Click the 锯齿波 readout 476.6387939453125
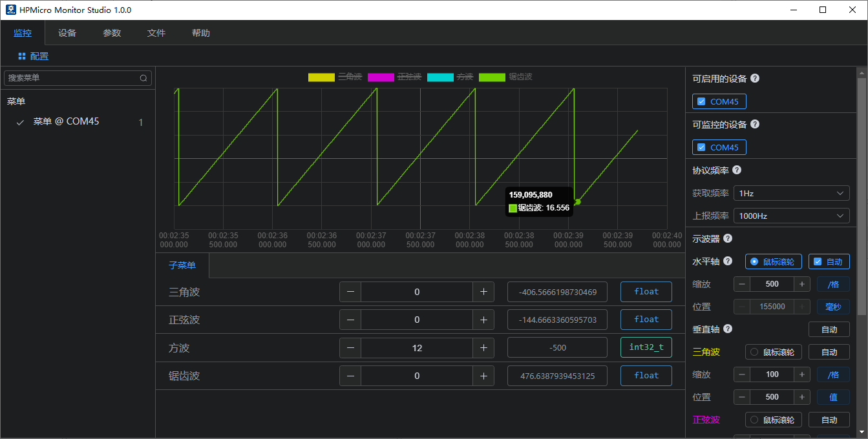This screenshot has height=439, width=868. pos(557,376)
